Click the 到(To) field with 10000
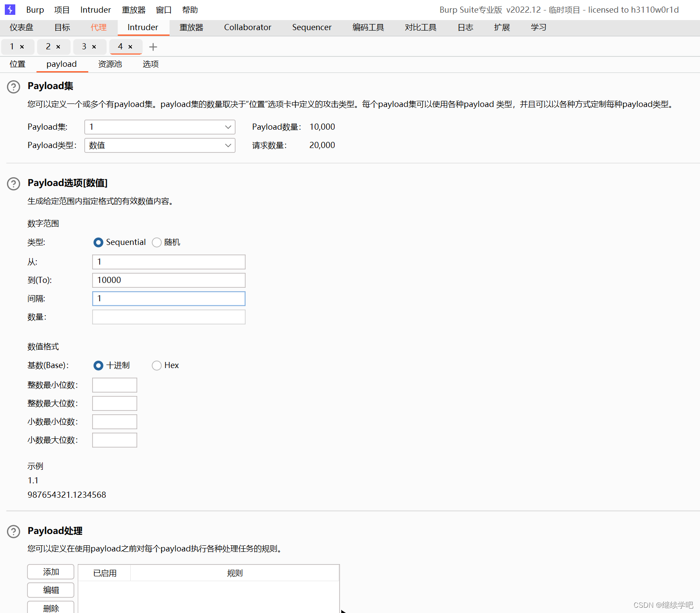The height and width of the screenshot is (613, 700). [x=169, y=280]
